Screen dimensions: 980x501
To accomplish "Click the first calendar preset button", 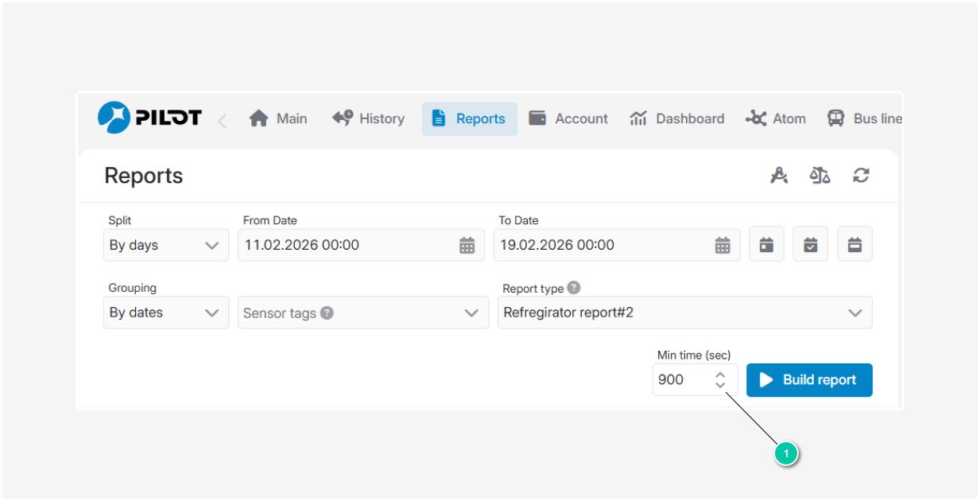I will coord(766,244).
